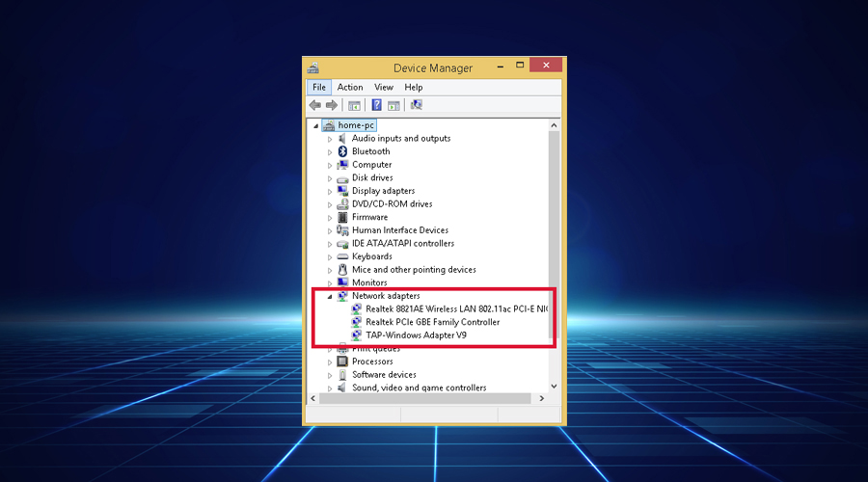Click the vertical scrollbar up arrow

[x=555, y=125]
